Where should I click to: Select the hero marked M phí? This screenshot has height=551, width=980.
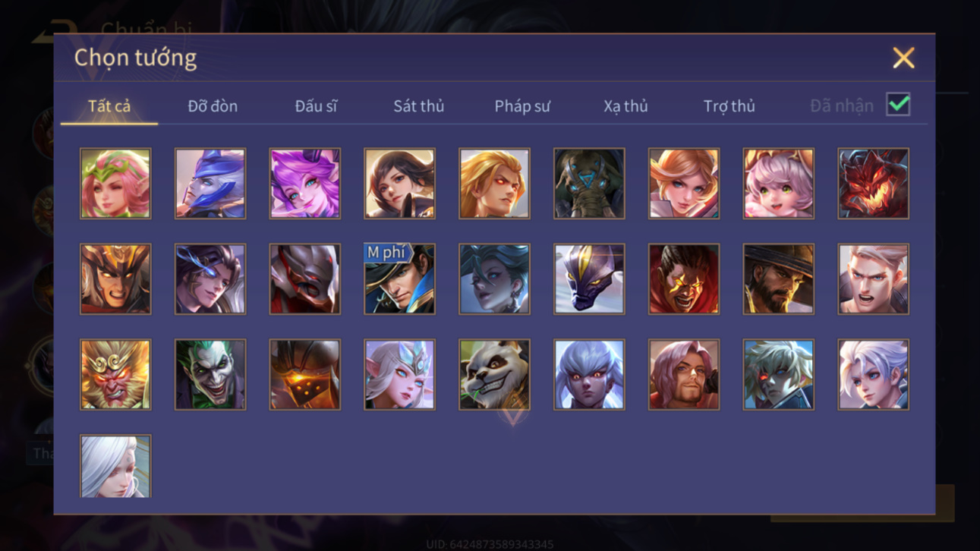399,279
